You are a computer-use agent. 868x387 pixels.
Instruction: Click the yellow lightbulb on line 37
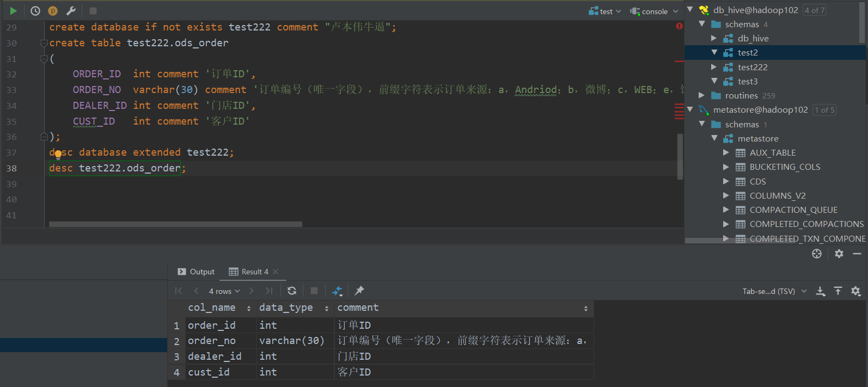point(58,155)
